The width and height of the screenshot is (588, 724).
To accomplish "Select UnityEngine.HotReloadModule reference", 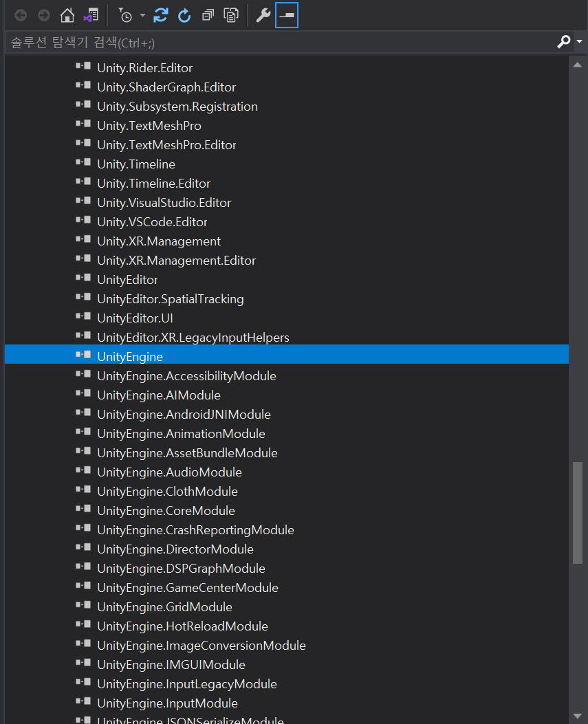I will (x=182, y=626).
